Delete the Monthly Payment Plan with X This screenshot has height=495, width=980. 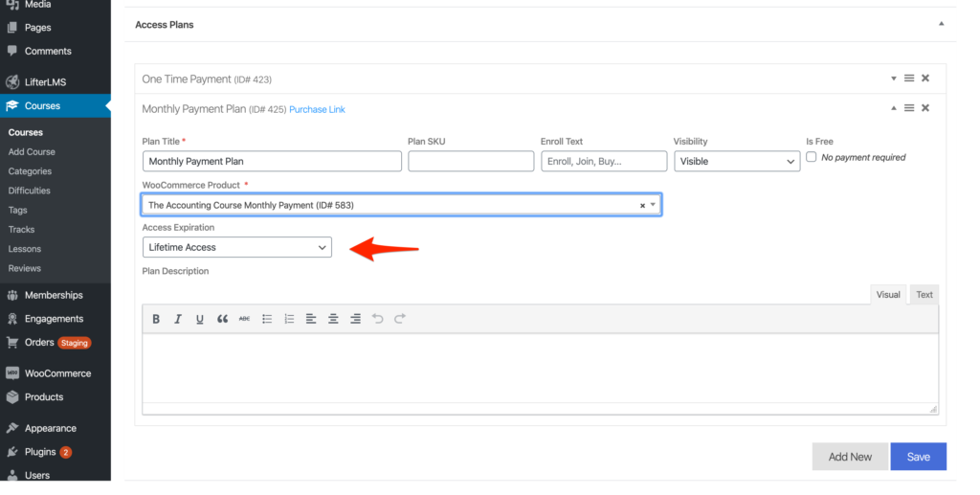click(925, 108)
